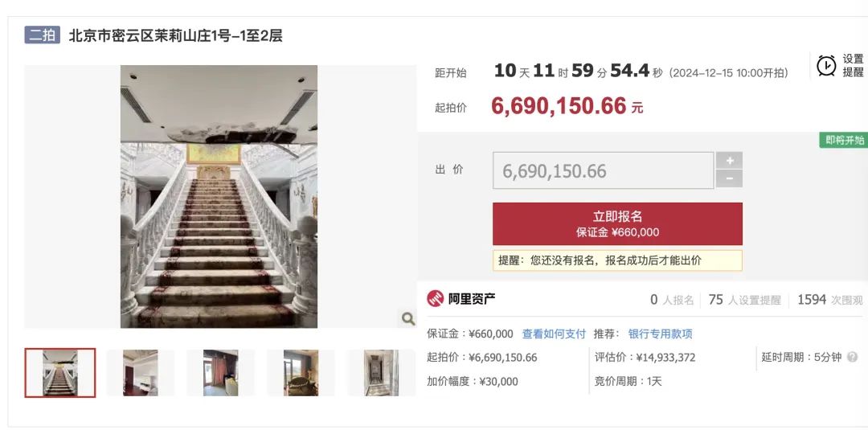Open the 查看如何支付 link
Viewport: 868px width, 430px height.
click(x=554, y=334)
